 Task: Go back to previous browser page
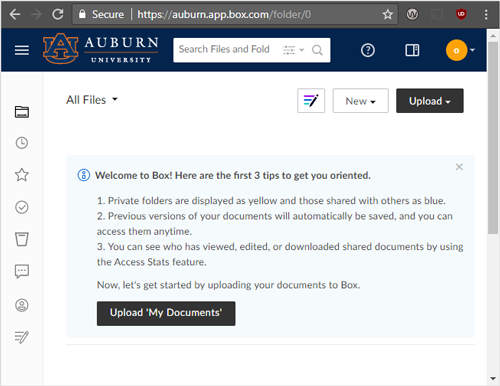pyautogui.click(x=15, y=14)
